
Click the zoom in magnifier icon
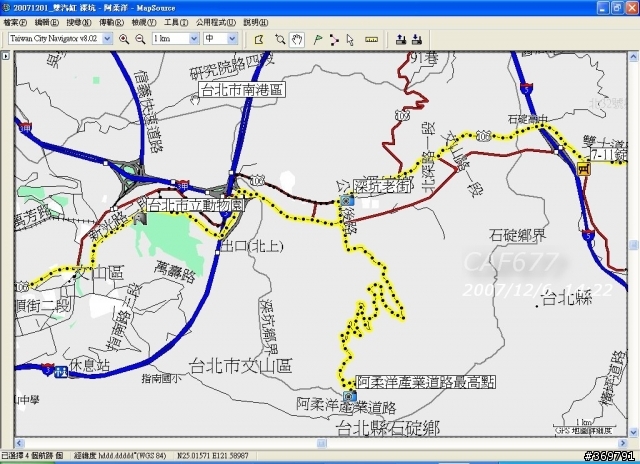(x=124, y=39)
